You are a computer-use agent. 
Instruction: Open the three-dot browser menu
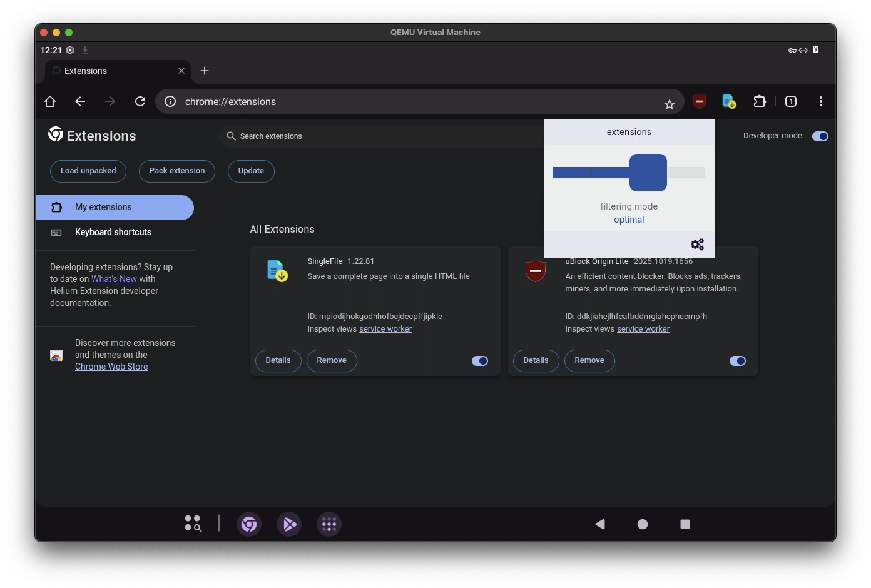820,101
